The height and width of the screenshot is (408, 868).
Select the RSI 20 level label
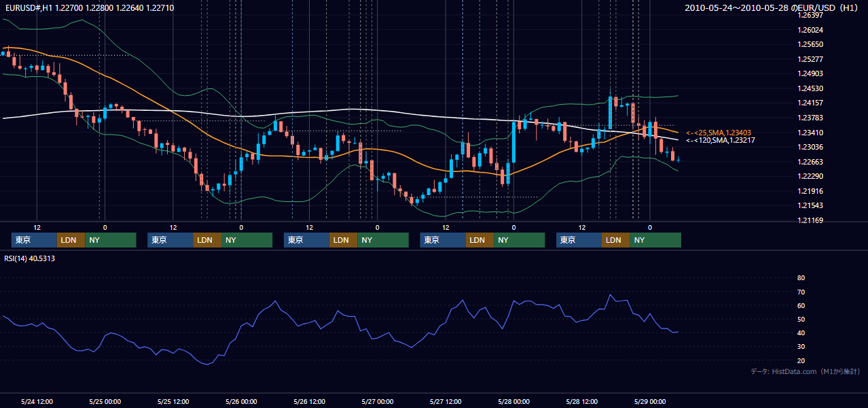801,360
